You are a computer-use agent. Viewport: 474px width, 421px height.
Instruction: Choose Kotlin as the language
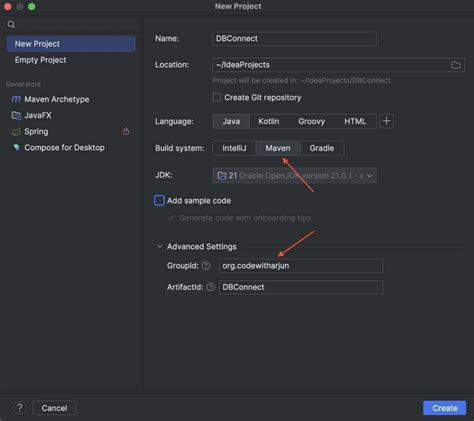tap(269, 121)
